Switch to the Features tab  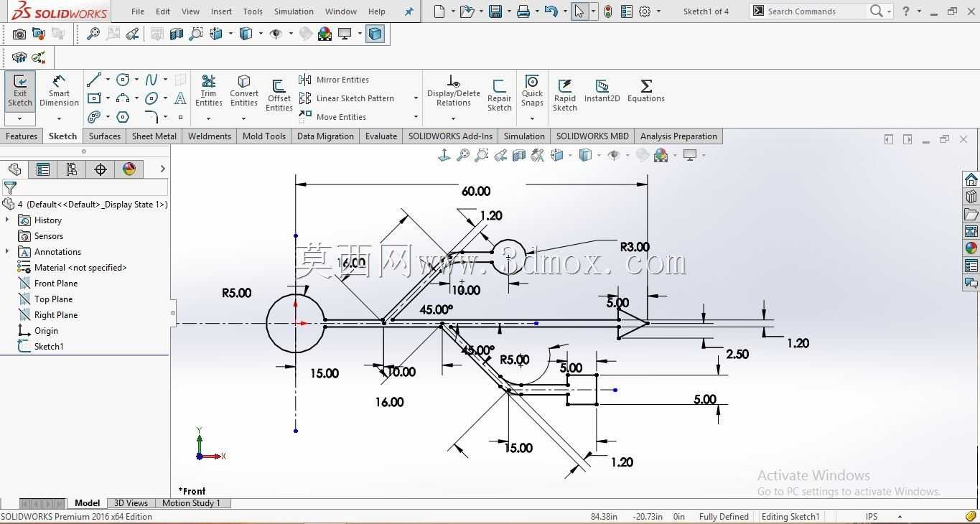[x=22, y=136]
